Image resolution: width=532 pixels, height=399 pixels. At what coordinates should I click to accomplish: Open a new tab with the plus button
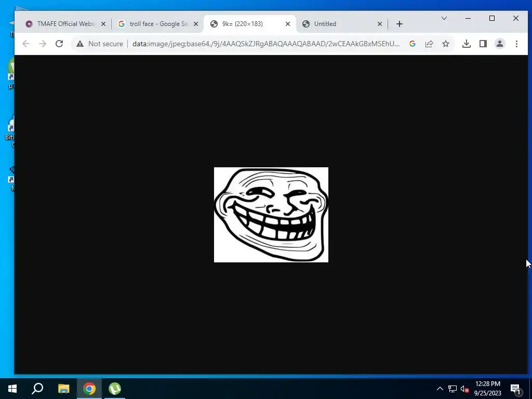(x=400, y=24)
